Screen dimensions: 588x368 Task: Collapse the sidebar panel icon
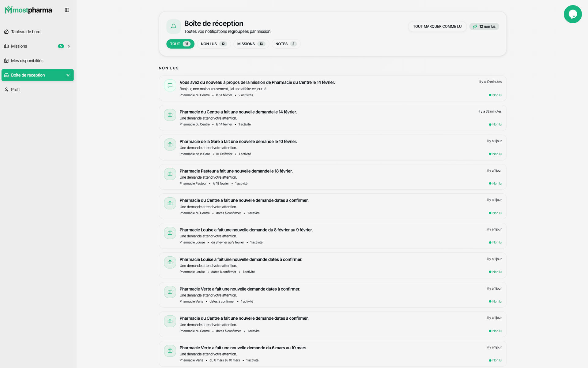67,10
